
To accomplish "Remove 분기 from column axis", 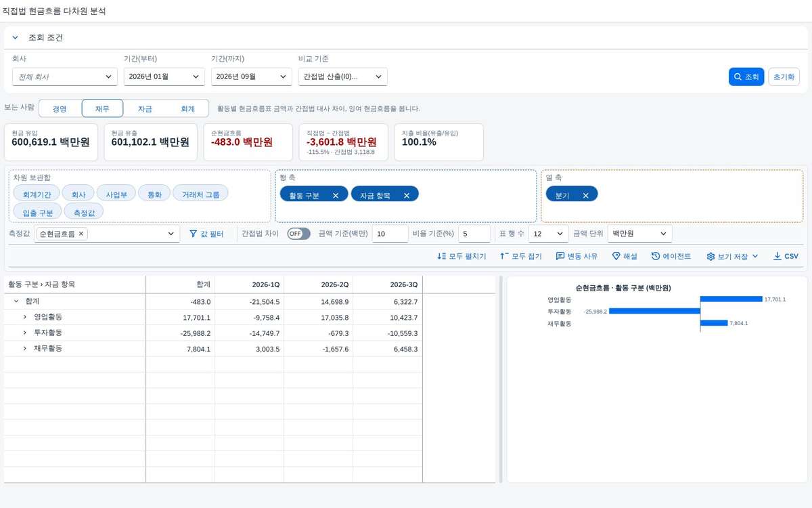I will click(x=586, y=195).
